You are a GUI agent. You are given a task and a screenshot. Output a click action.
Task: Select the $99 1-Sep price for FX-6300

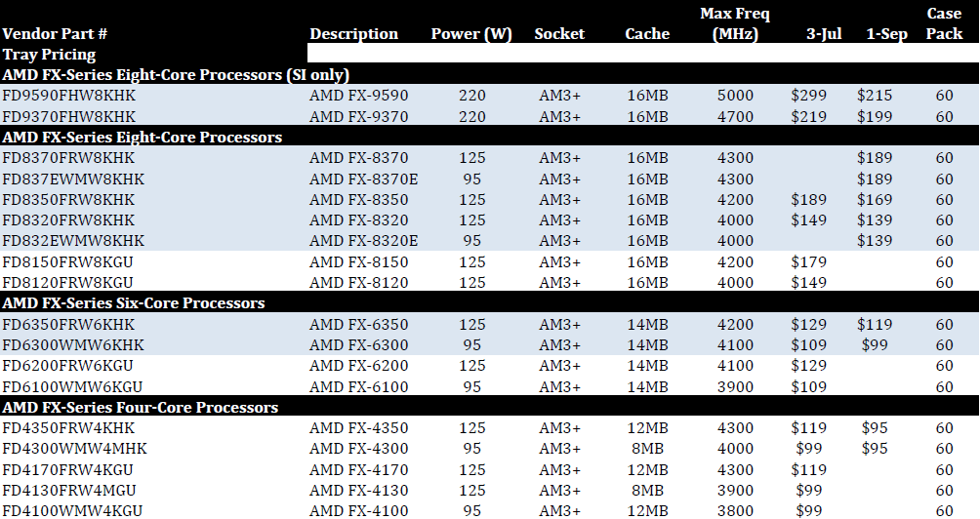pyautogui.click(x=875, y=345)
